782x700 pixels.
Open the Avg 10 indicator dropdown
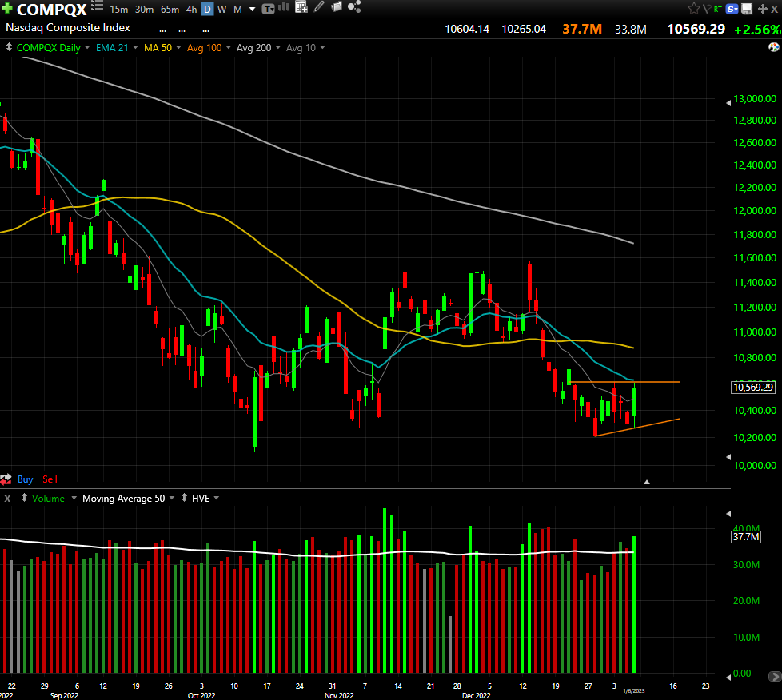[322, 47]
